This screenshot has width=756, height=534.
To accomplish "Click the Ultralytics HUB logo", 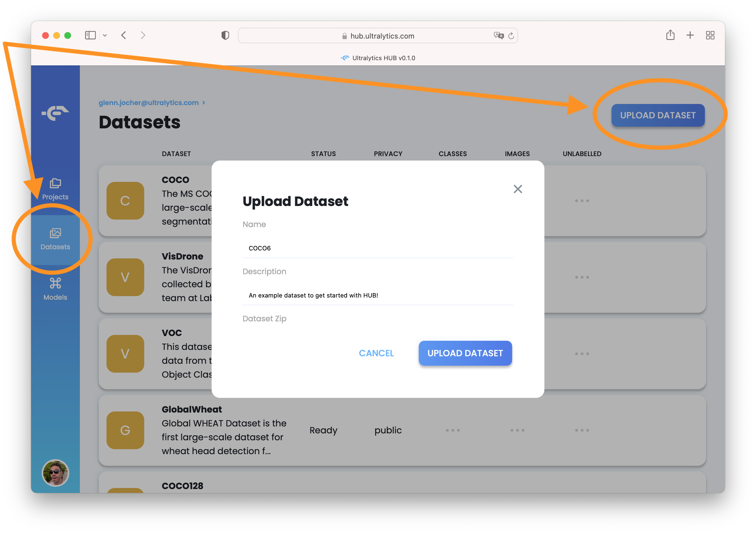I will pyautogui.click(x=55, y=113).
